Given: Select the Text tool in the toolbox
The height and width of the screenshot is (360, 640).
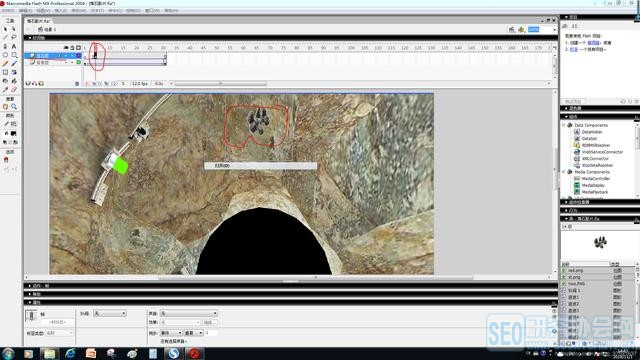Looking at the screenshot, I should pos(14,46).
